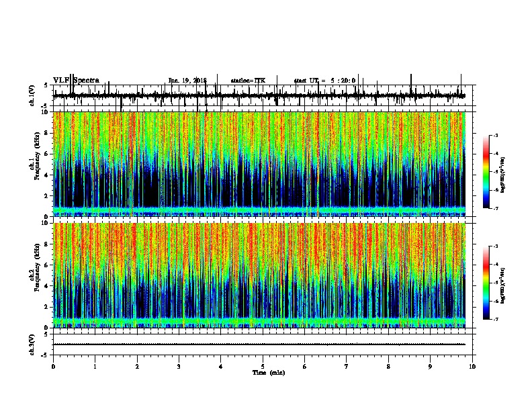532x411 pixels.
Task: Select the "start UT = 5:20:0" text
Action: [324, 81]
